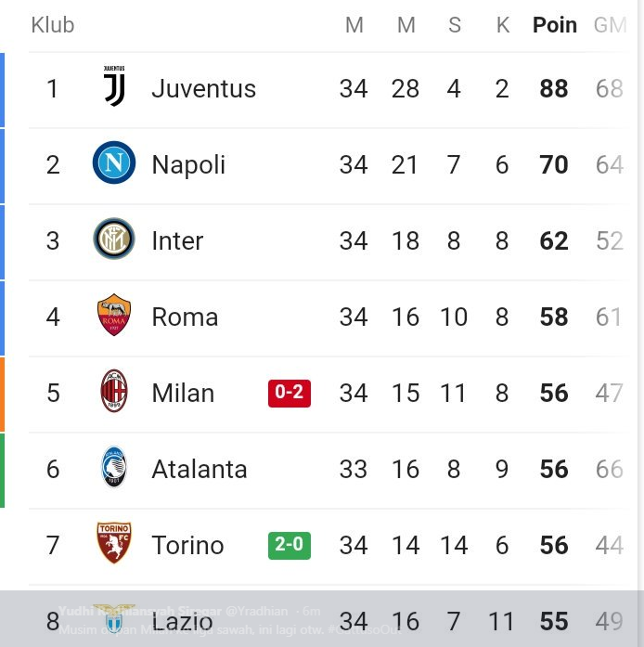Screen dimensions: 644x647
Task: Click the Roma crest icon
Action: [x=114, y=315]
